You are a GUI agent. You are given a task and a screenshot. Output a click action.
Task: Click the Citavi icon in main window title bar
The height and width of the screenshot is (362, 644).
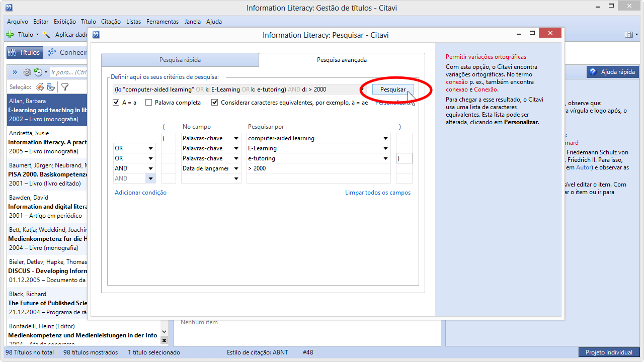pyautogui.click(x=9, y=8)
